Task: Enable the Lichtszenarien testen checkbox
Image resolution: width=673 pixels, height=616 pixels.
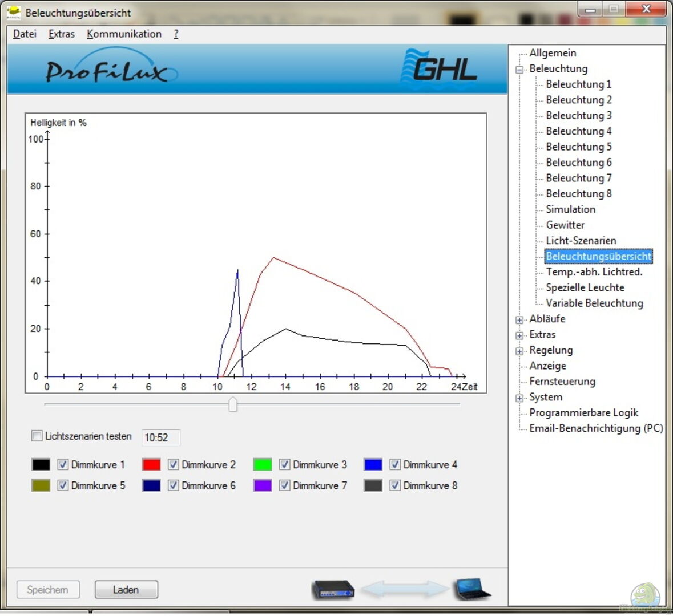Action: click(37, 436)
